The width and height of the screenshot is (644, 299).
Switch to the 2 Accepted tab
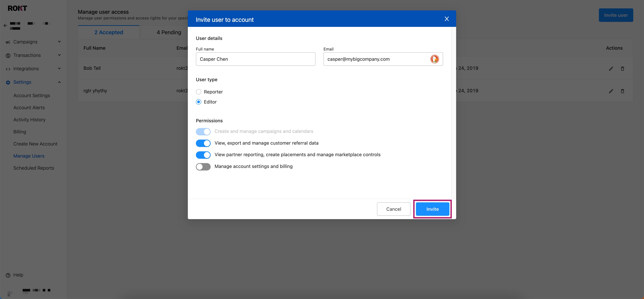click(x=109, y=32)
